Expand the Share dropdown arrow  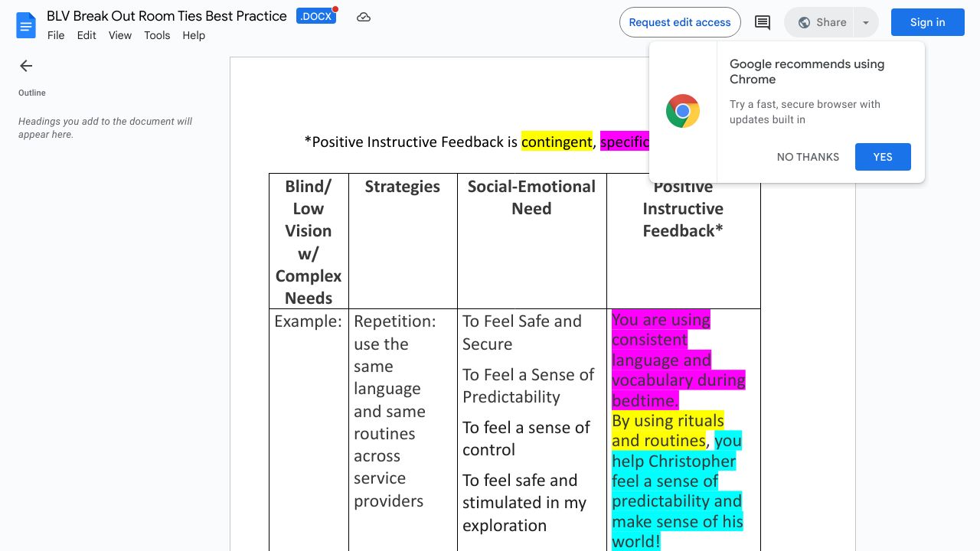[866, 22]
